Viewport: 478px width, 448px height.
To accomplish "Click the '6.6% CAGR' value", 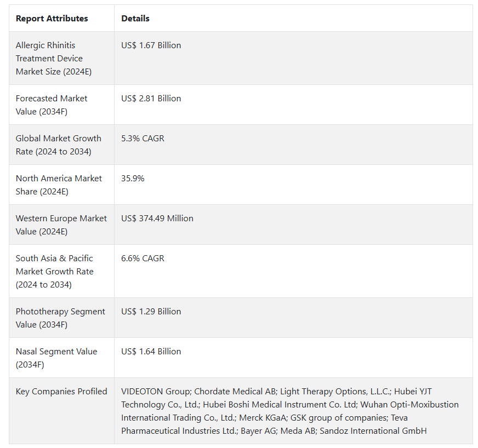I will click(x=143, y=259).
